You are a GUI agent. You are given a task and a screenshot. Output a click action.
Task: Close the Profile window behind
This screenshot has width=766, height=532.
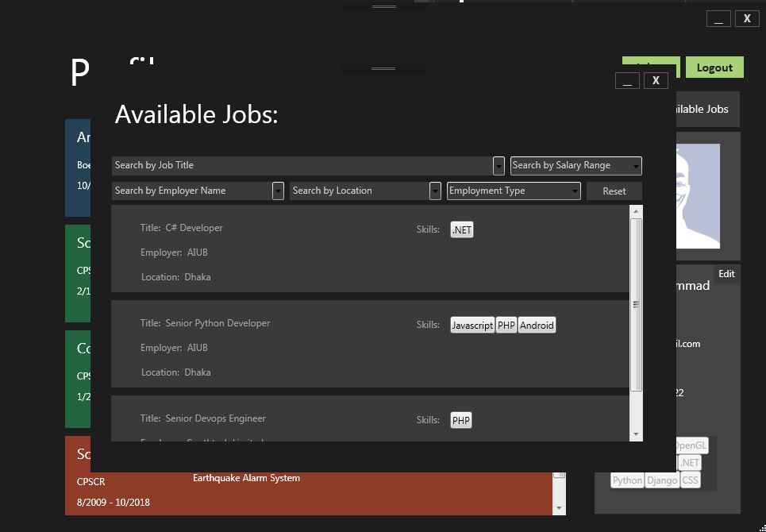click(747, 19)
